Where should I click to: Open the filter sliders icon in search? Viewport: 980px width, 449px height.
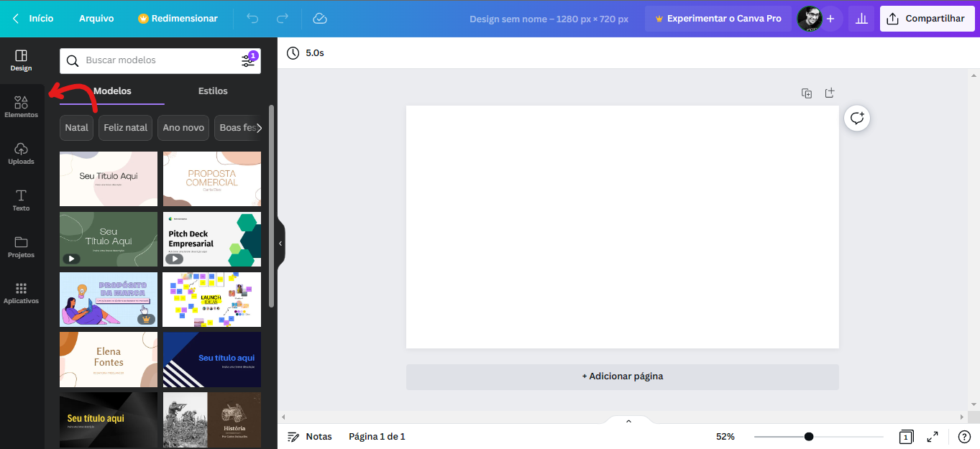click(248, 61)
